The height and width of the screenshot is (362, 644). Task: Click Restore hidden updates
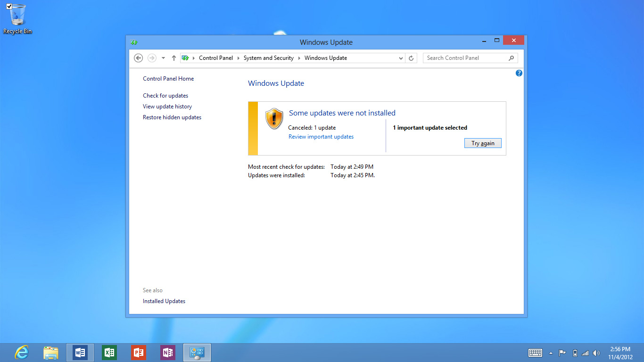point(172,117)
